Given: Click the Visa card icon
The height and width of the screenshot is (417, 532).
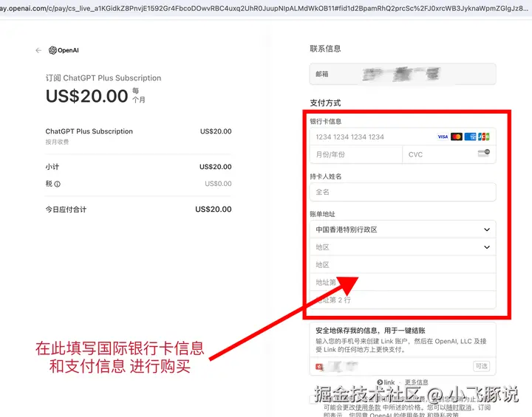Looking at the screenshot, I should tap(443, 137).
